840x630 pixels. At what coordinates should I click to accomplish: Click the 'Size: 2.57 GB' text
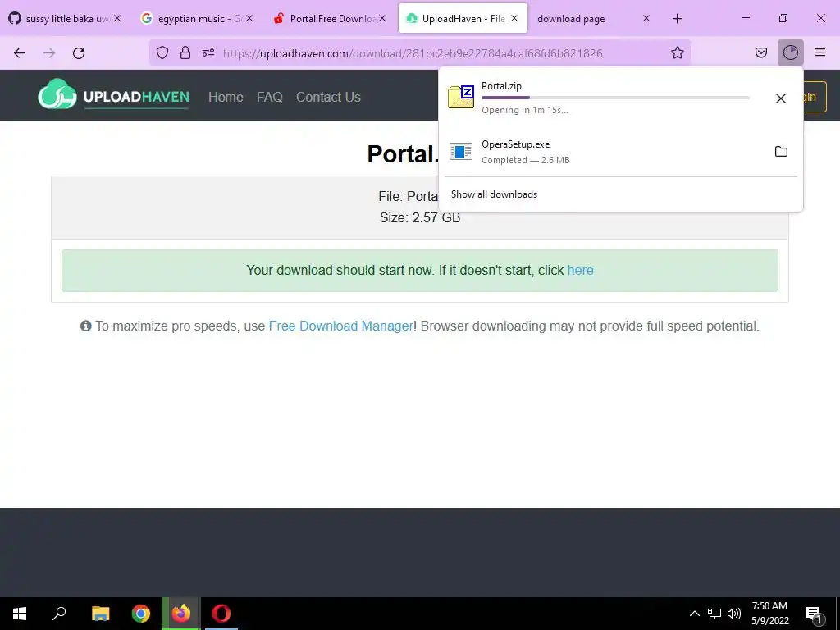click(420, 217)
